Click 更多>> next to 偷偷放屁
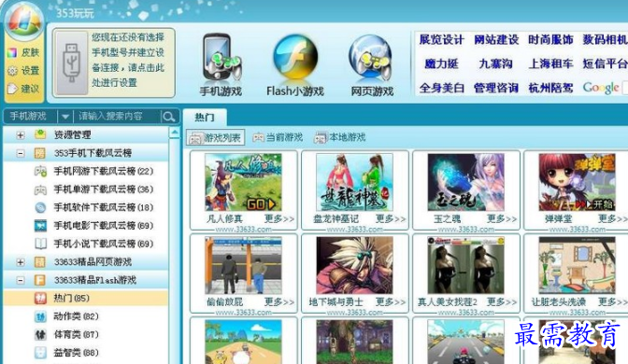Screen dimensions: 628x364 279,302
